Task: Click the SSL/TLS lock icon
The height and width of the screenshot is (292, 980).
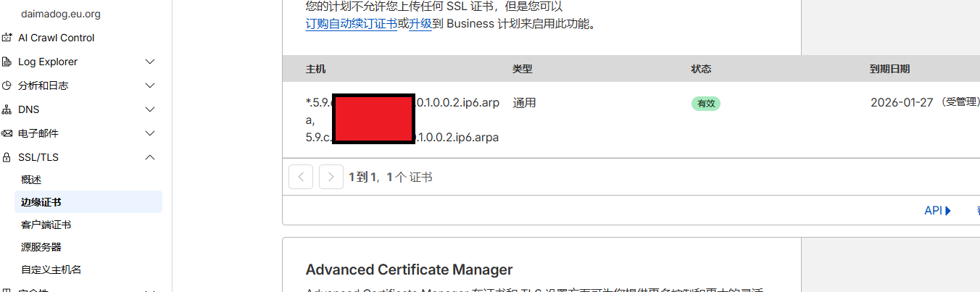Action: pos(7,157)
